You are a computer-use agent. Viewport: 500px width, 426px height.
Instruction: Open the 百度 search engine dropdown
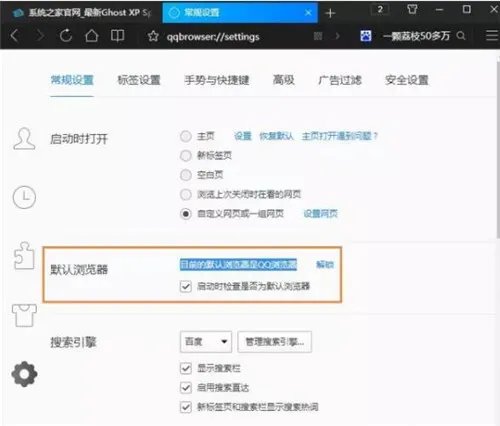(206, 342)
